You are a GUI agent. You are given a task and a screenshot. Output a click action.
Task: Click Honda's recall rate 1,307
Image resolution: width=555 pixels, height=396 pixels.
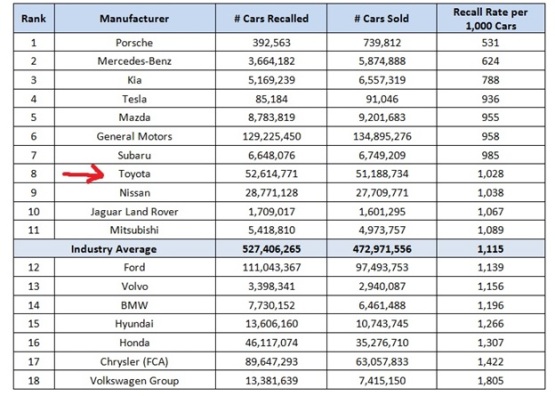coord(491,342)
